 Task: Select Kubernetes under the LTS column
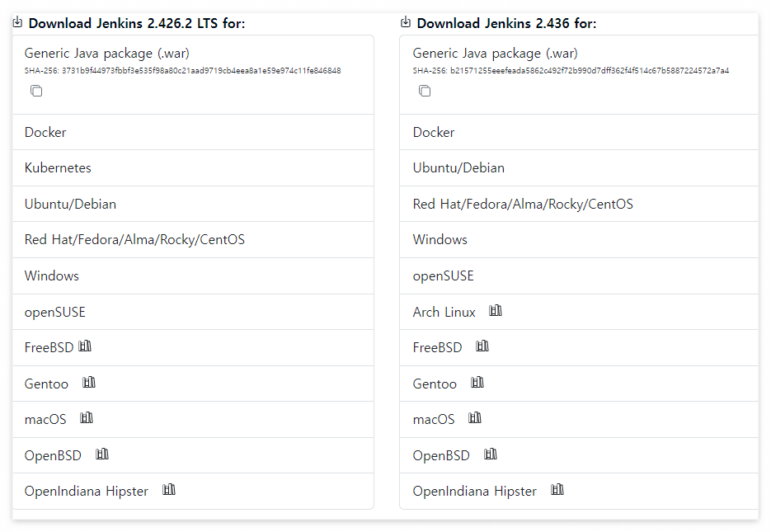coord(193,167)
